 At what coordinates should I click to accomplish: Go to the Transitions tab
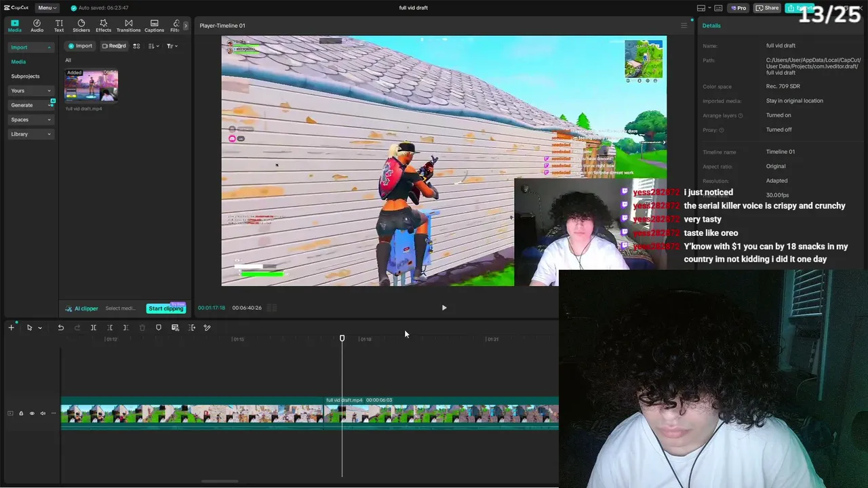(x=128, y=26)
